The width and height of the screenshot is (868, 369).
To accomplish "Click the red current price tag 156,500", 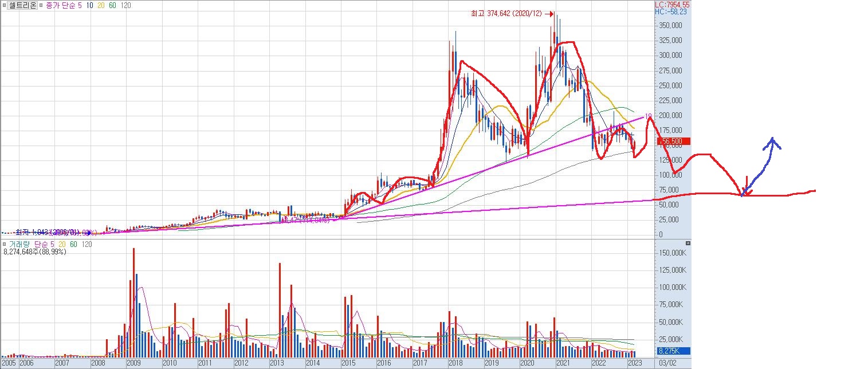I will tap(674, 142).
